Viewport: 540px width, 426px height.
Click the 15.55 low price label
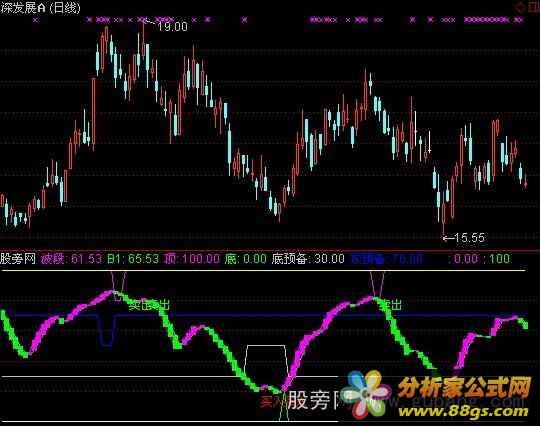pyautogui.click(x=469, y=238)
